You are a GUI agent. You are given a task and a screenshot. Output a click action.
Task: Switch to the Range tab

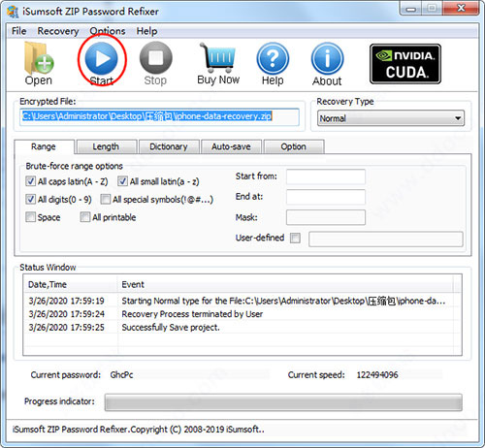pos(44,146)
